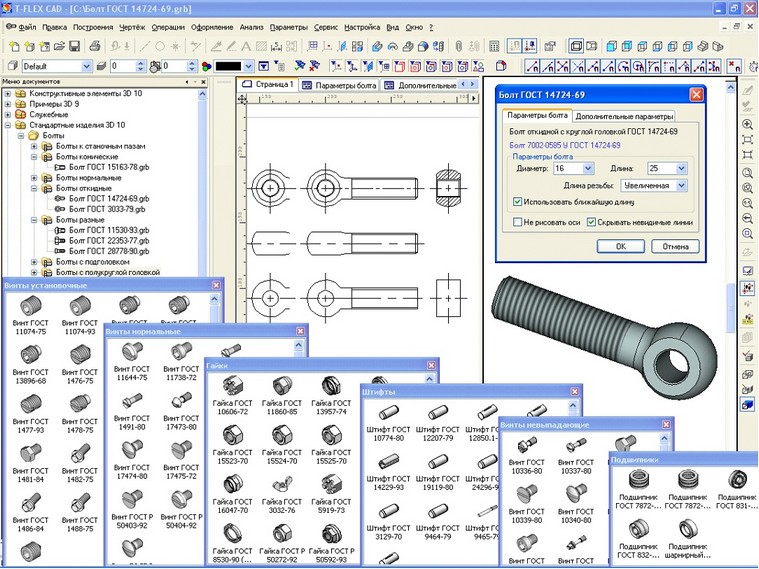
Task: Click the padlock properties icon in toolbar
Action: (x=550, y=46)
